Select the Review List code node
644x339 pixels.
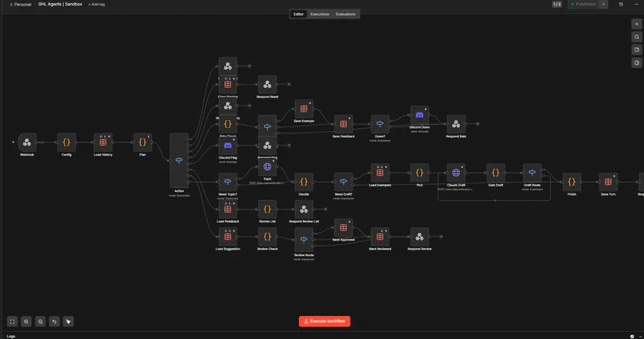tap(267, 209)
